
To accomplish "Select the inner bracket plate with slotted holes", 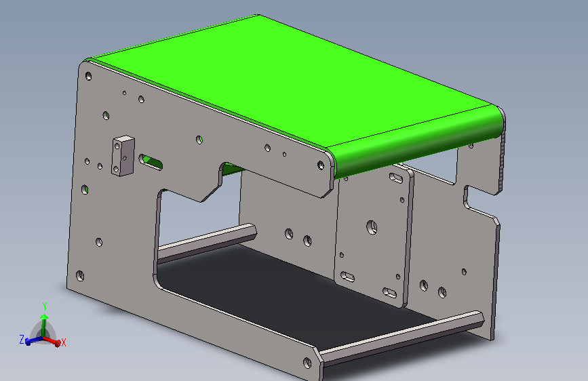I will 373,236.
